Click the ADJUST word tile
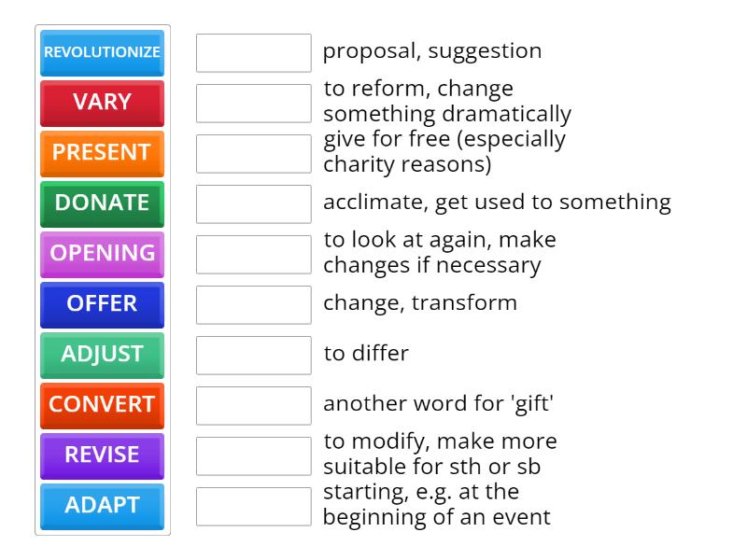Screen dimensions: 747x560 click(x=102, y=355)
